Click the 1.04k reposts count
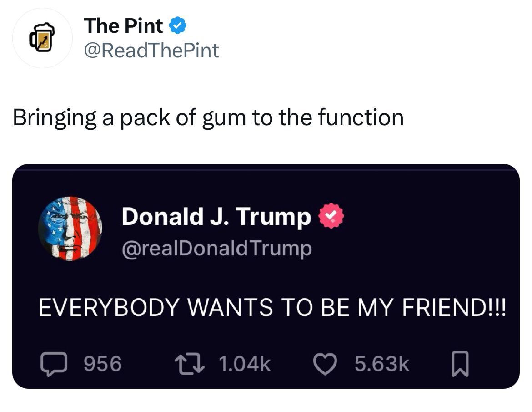 pyautogui.click(x=245, y=364)
